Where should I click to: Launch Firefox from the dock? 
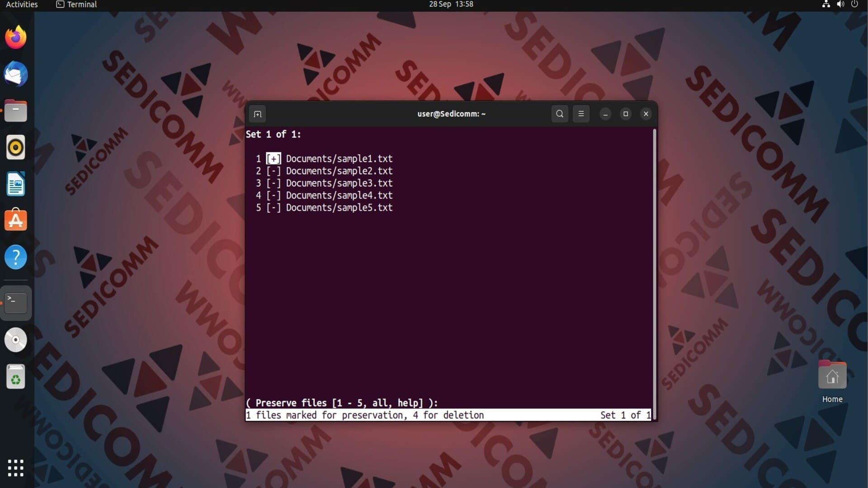tap(16, 37)
